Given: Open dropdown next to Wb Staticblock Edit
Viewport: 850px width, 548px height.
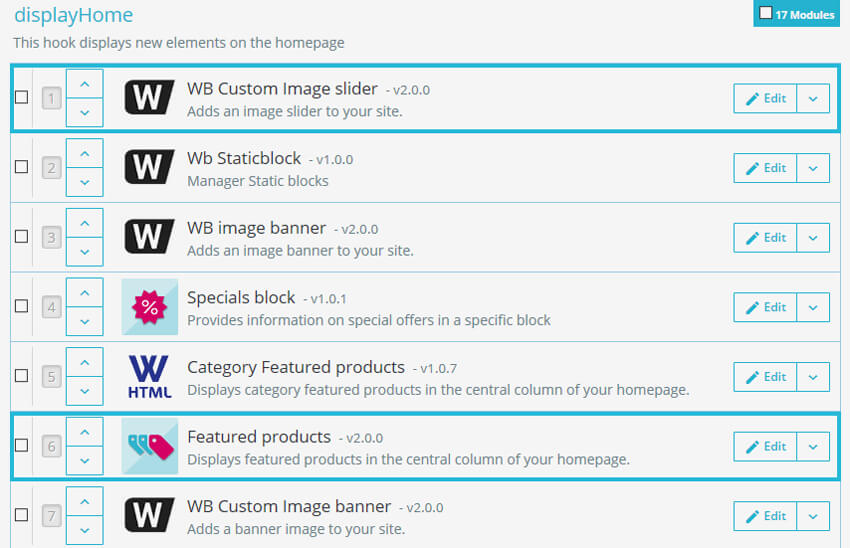Looking at the screenshot, I should tap(813, 168).
